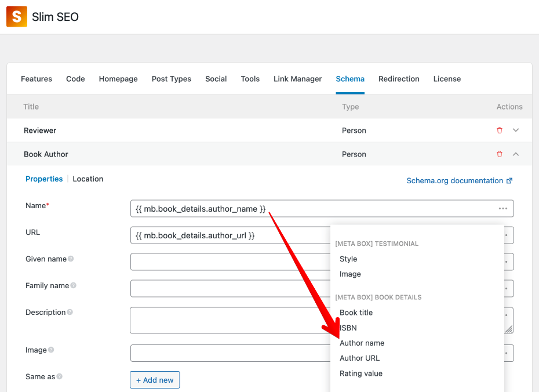The image size is (539, 392).
Task: Click the Slim SEO title text
Action: [55, 16]
